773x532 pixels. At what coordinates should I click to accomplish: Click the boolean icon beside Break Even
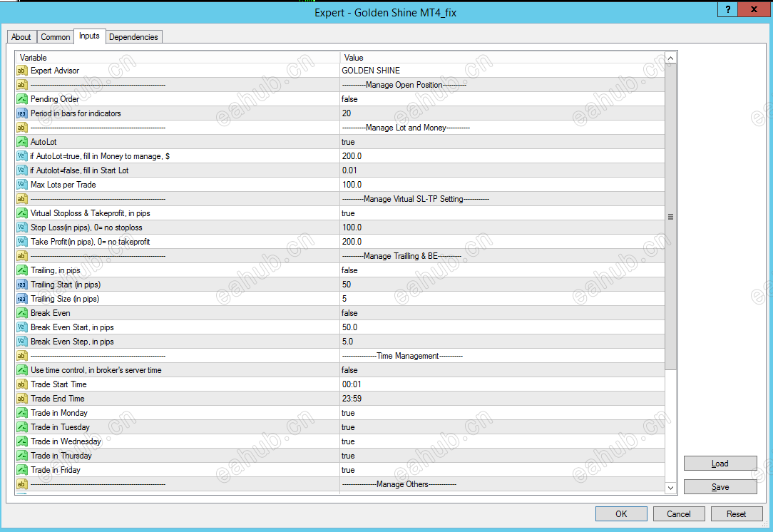point(21,314)
